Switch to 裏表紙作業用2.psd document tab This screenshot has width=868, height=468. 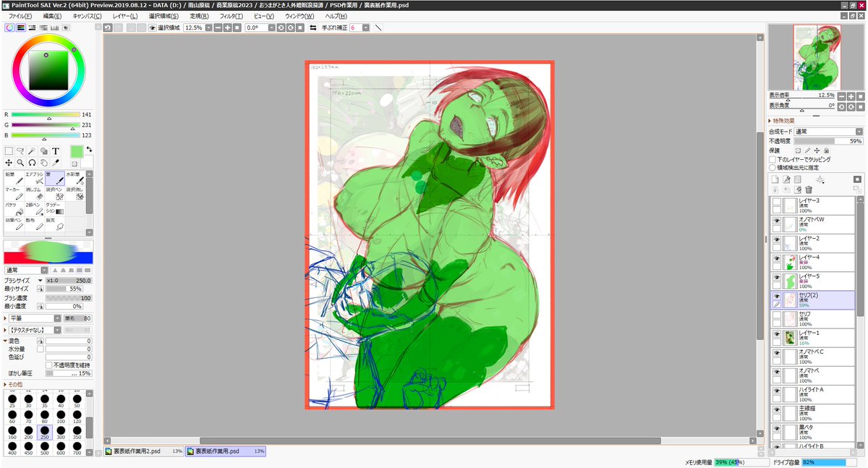143,451
